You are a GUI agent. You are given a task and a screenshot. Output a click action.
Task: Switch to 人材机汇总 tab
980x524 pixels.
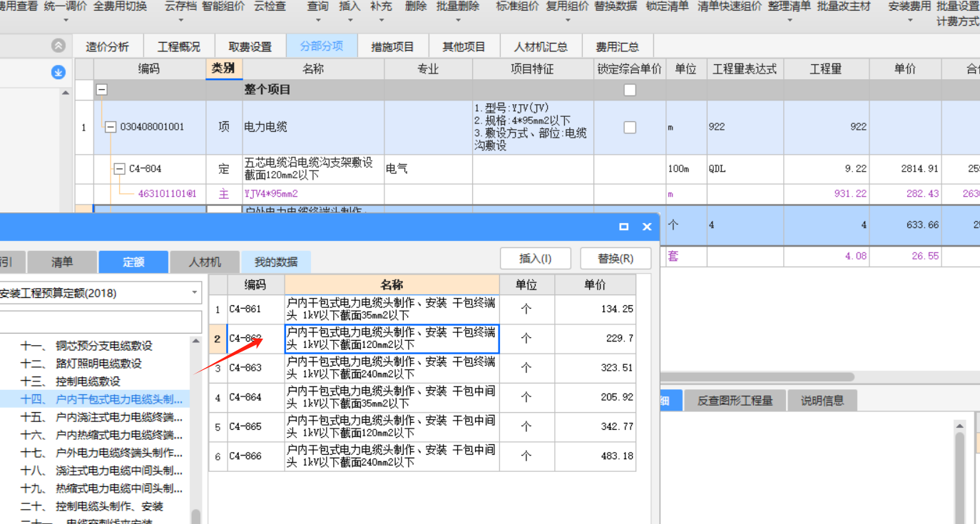point(541,46)
